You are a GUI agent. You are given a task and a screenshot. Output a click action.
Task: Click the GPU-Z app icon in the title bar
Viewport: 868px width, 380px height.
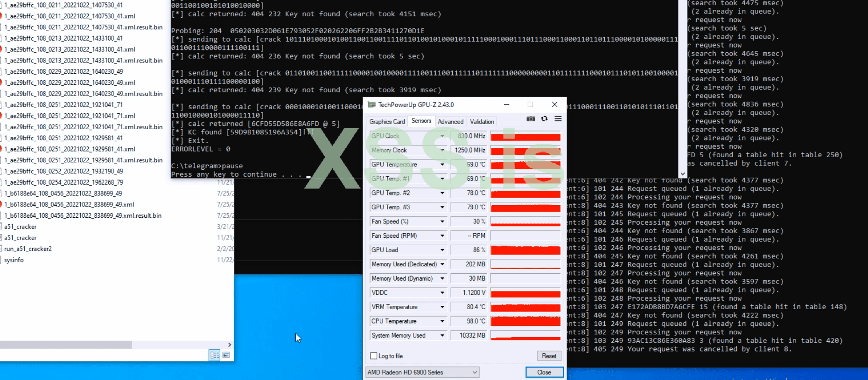(371, 104)
